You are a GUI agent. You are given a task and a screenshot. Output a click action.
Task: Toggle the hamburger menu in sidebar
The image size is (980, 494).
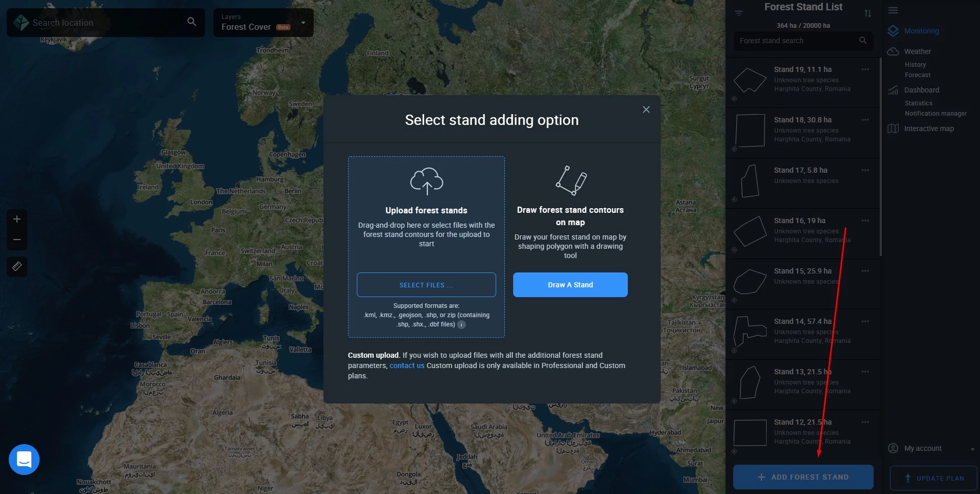pos(893,10)
